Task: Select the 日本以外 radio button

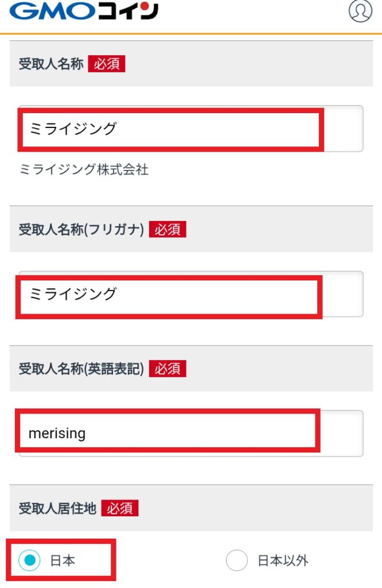Action: click(x=237, y=560)
